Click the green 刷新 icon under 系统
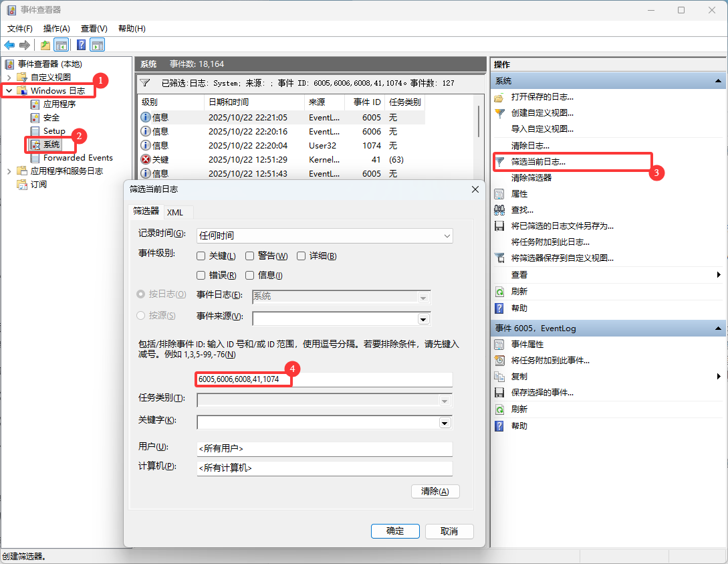This screenshot has height=564, width=728. coord(499,292)
